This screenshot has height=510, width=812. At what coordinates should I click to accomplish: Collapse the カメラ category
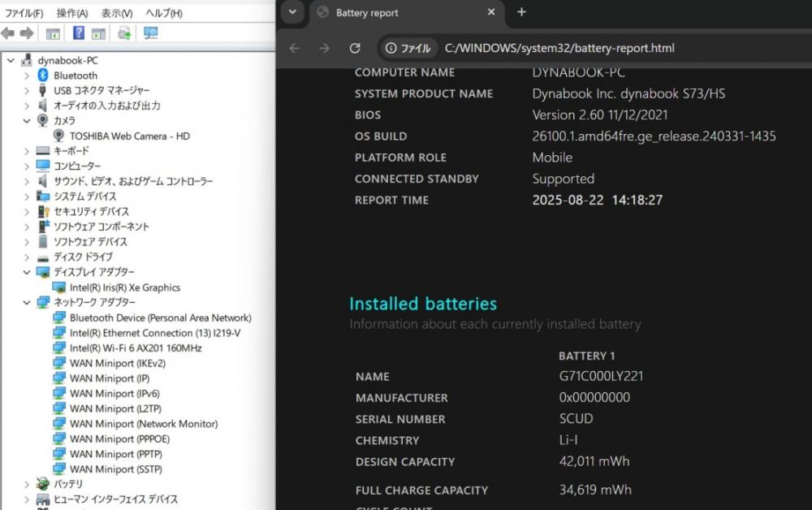point(27,121)
